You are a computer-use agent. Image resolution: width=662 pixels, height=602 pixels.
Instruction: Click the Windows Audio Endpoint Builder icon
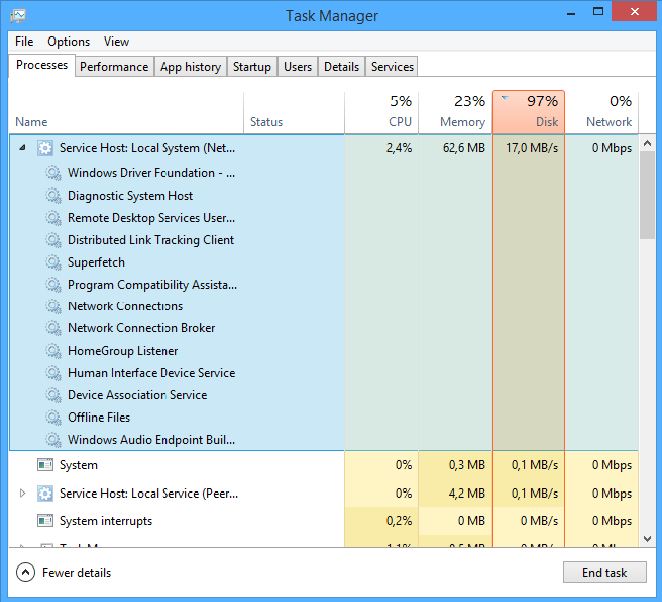pyautogui.click(x=54, y=440)
